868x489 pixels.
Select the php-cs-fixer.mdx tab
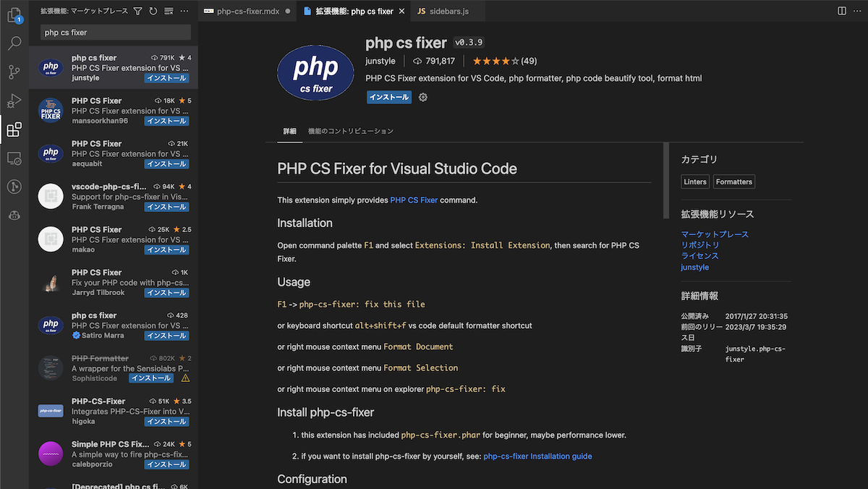click(247, 11)
